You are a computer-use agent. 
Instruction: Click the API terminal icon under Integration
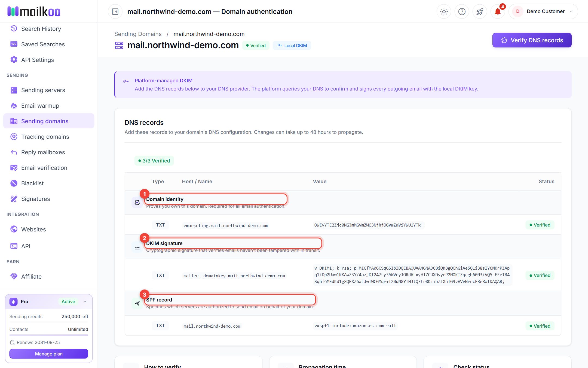tap(14, 246)
